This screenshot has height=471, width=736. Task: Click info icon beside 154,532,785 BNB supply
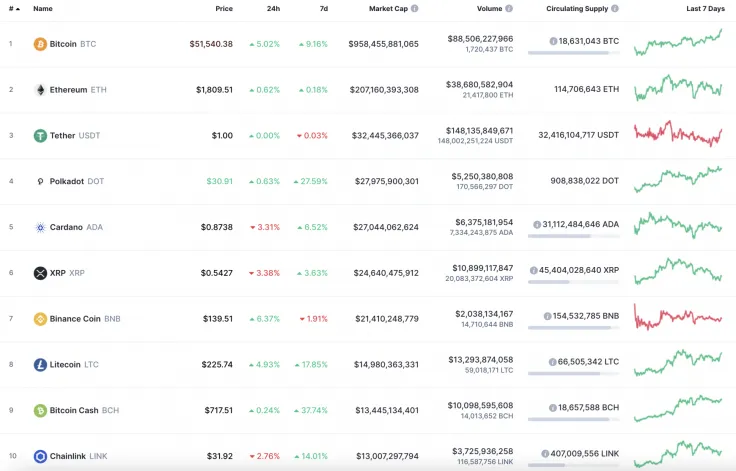coord(547,316)
